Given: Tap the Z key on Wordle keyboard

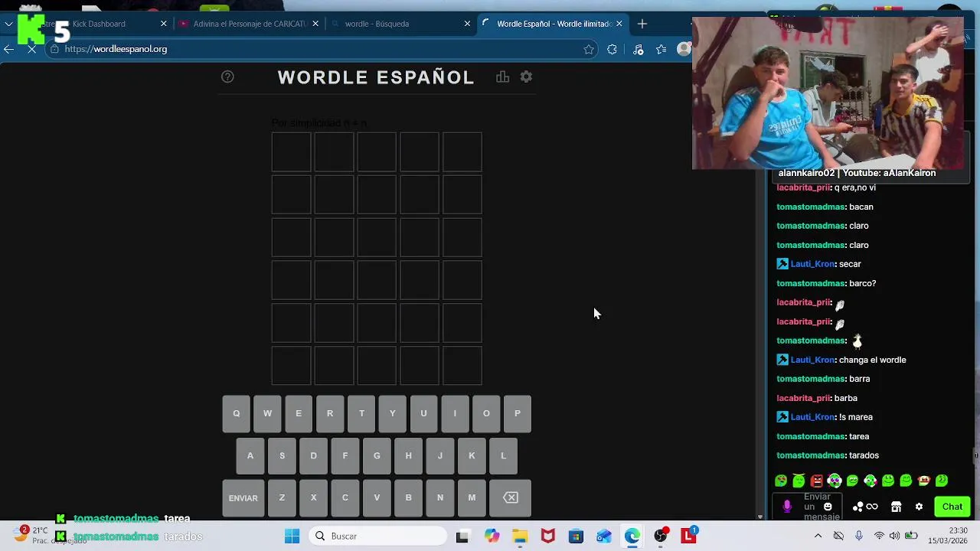Looking at the screenshot, I should pos(282,497).
